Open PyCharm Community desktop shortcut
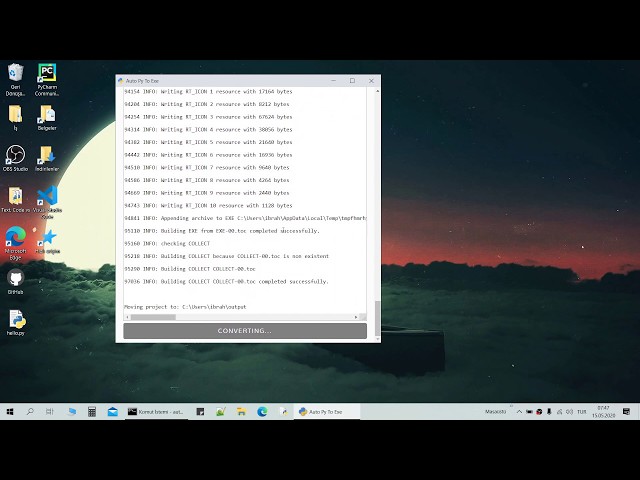This screenshot has height=480, width=640. click(x=47, y=79)
